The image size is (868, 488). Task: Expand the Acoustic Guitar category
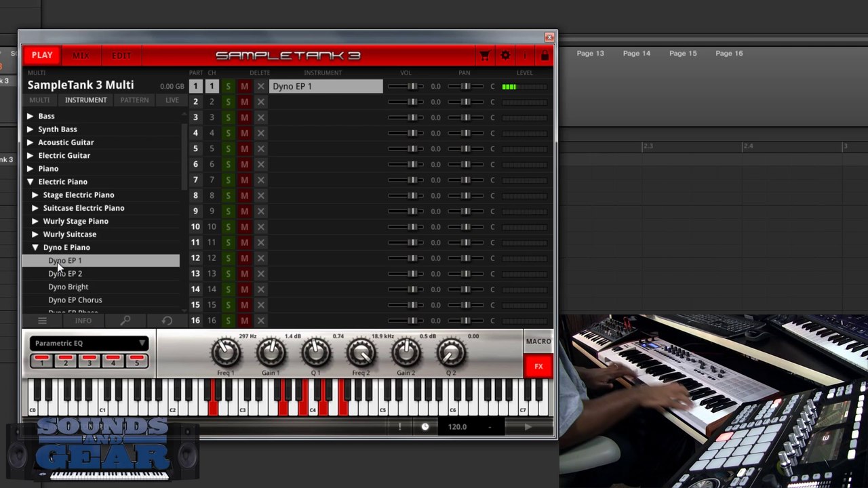pos(30,142)
